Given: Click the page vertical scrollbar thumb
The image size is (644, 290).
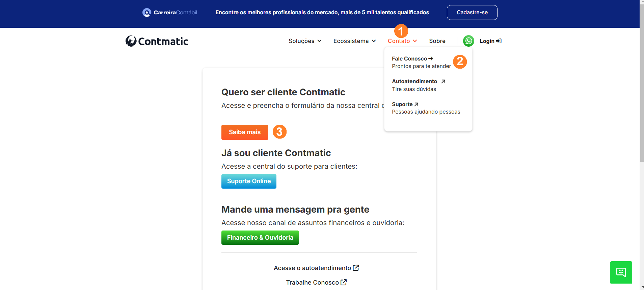Looking at the screenshot, I should [642, 84].
